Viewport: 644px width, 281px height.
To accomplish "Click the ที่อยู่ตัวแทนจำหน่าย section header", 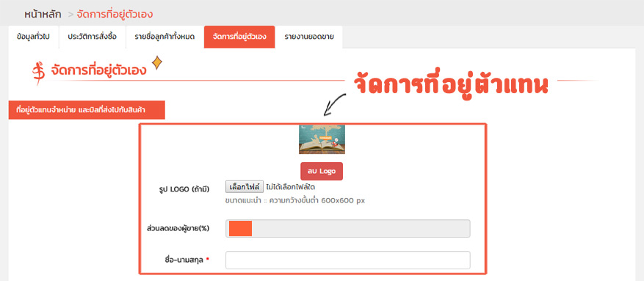I will [87, 110].
